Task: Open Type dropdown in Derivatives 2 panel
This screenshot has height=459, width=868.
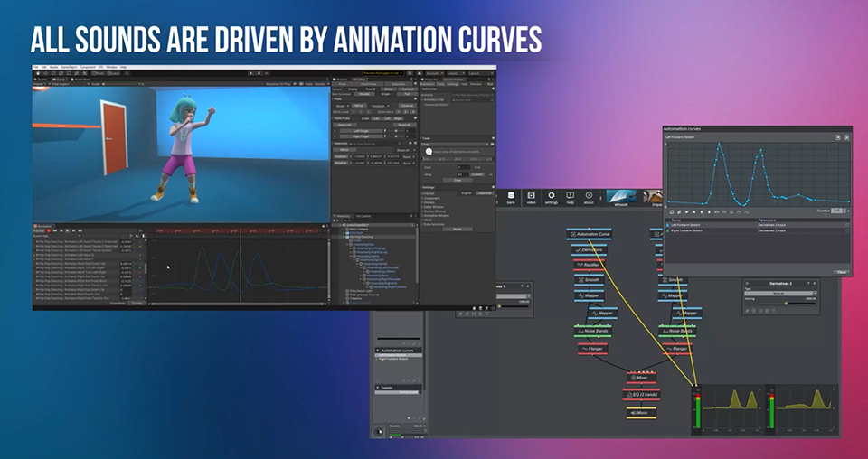Action: click(780, 294)
